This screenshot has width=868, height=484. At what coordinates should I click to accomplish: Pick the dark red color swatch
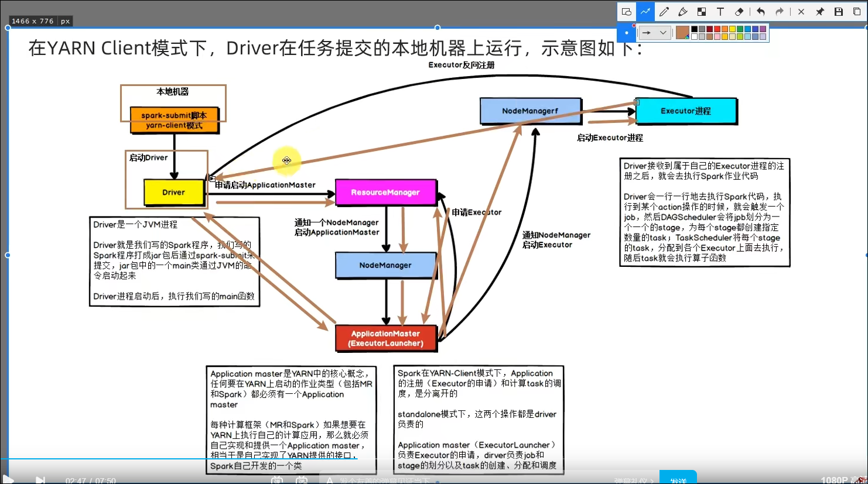click(709, 29)
